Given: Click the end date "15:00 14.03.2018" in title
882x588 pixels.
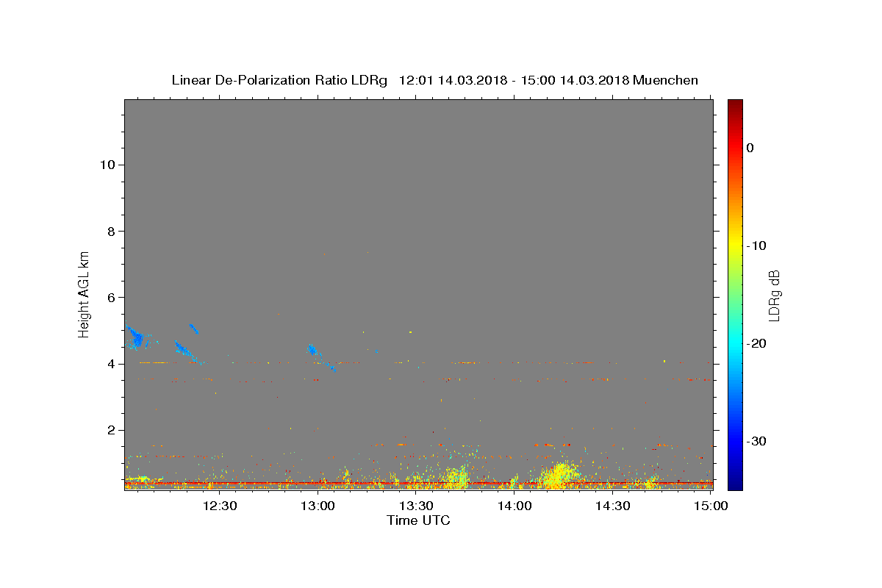Looking at the screenshot, I should click(574, 80).
